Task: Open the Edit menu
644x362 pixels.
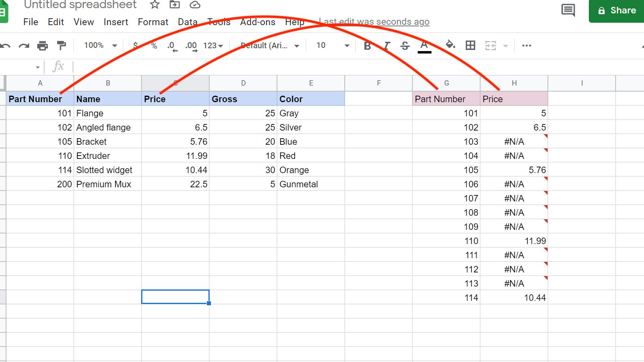Action: 56,22
